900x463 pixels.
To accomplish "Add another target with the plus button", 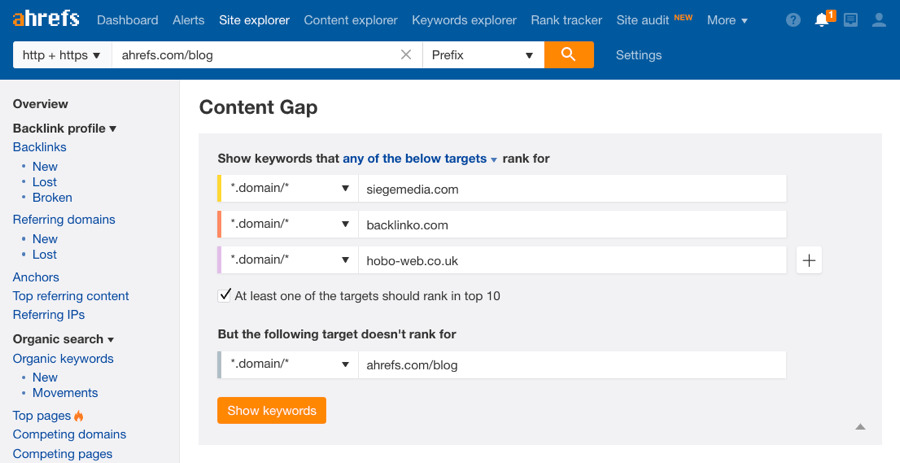I will pos(809,260).
